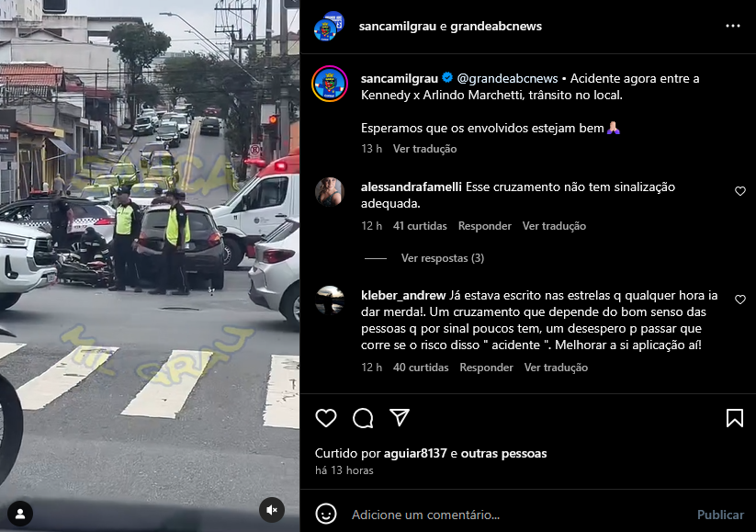Click into Adicione um comentário field

click(x=518, y=515)
